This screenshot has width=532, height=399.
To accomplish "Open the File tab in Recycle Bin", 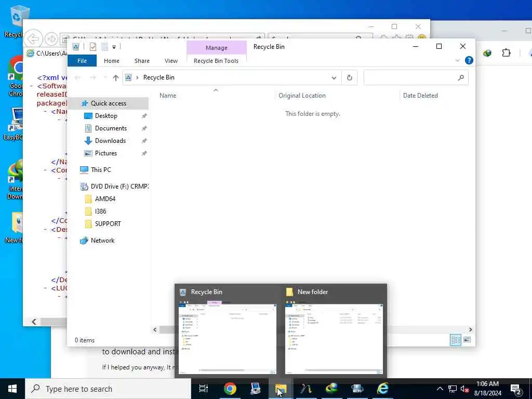I will (x=82, y=61).
